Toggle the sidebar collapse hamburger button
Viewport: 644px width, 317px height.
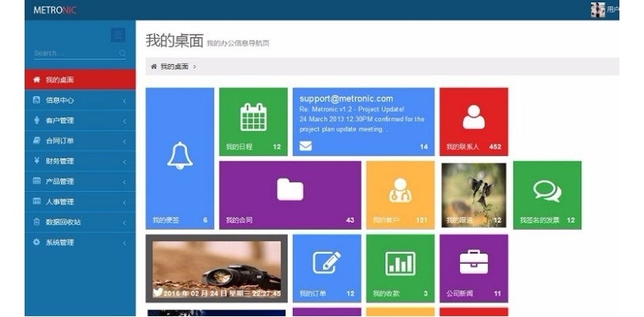pyautogui.click(x=118, y=35)
